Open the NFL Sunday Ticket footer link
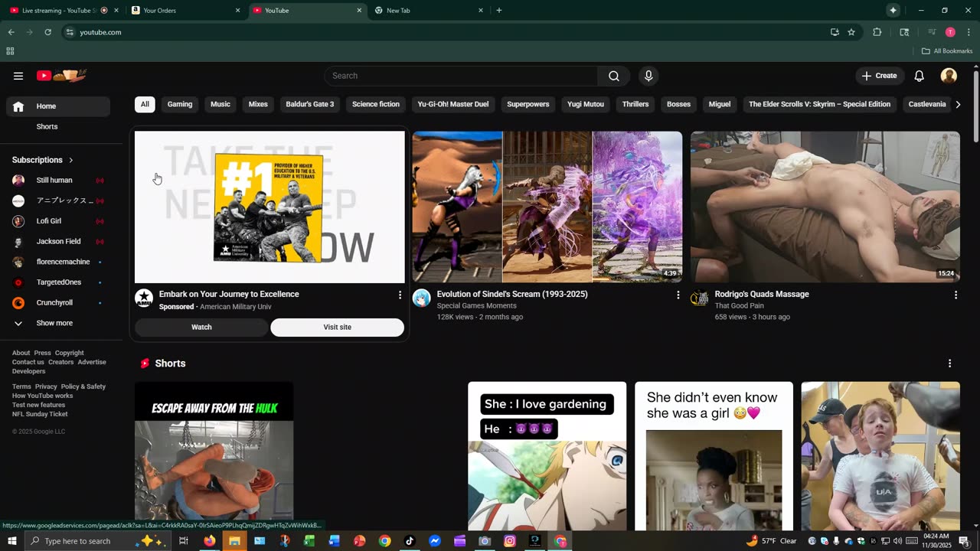This screenshot has width=980, height=551. pos(40,414)
